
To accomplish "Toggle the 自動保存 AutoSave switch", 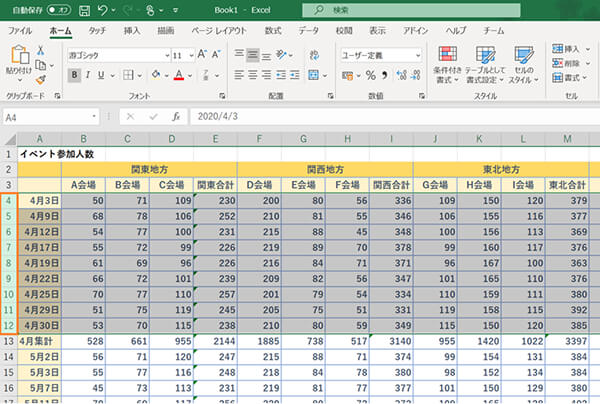I will (60, 10).
